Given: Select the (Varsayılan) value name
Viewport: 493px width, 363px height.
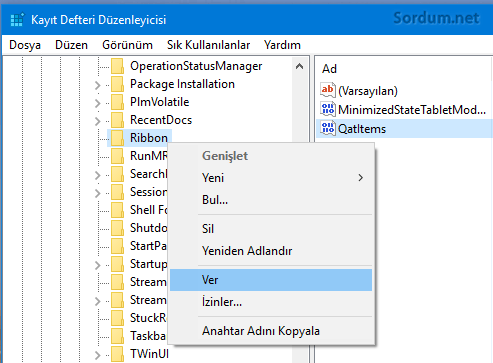Looking at the screenshot, I should click(368, 91).
